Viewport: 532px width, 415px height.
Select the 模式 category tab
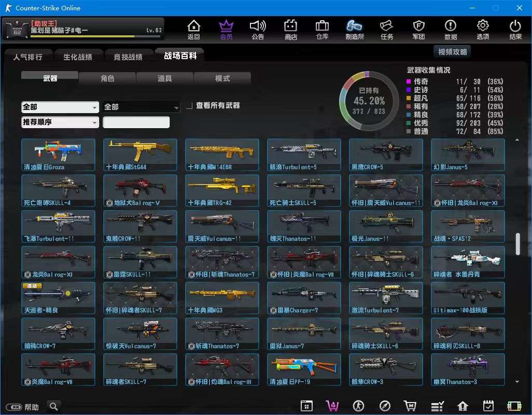[x=222, y=78]
